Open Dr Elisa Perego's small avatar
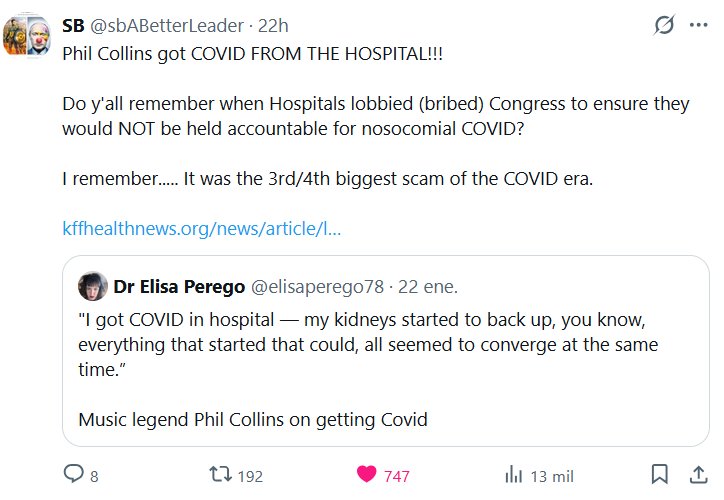Image resolution: width=724 pixels, height=500 pixels. tap(94, 286)
